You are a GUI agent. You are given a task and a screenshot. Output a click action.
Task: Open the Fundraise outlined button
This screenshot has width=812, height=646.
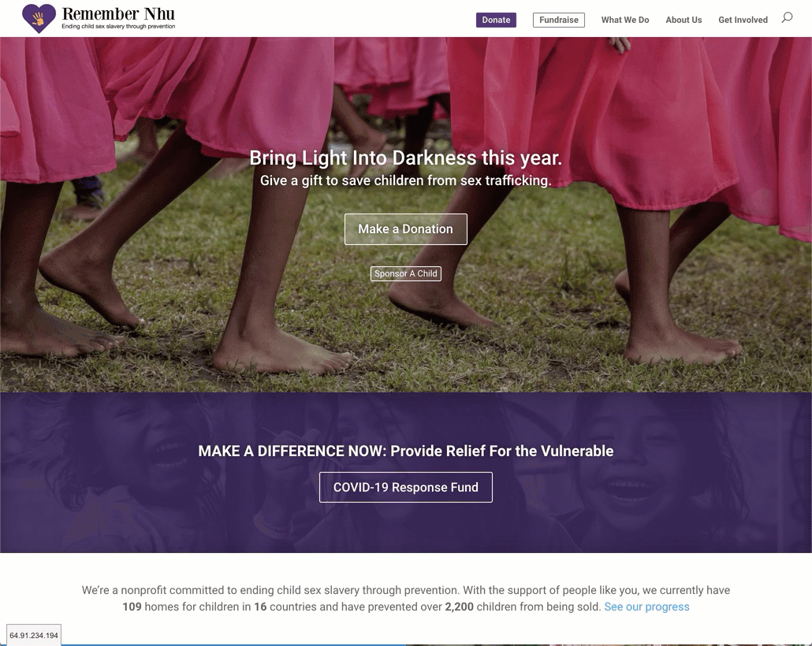click(x=559, y=20)
